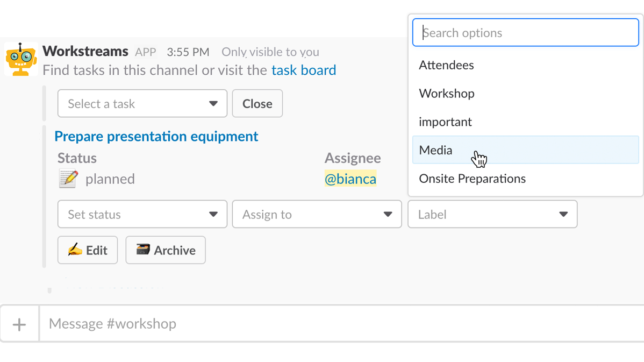Archive the task with Archive button
Viewport: 644px width, 362px height.
coord(166,250)
